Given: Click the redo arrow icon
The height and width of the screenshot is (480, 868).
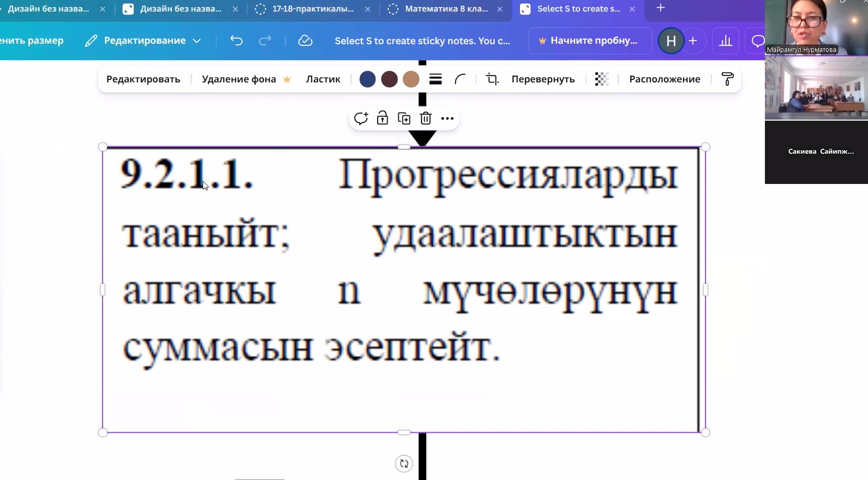Looking at the screenshot, I should (x=265, y=41).
